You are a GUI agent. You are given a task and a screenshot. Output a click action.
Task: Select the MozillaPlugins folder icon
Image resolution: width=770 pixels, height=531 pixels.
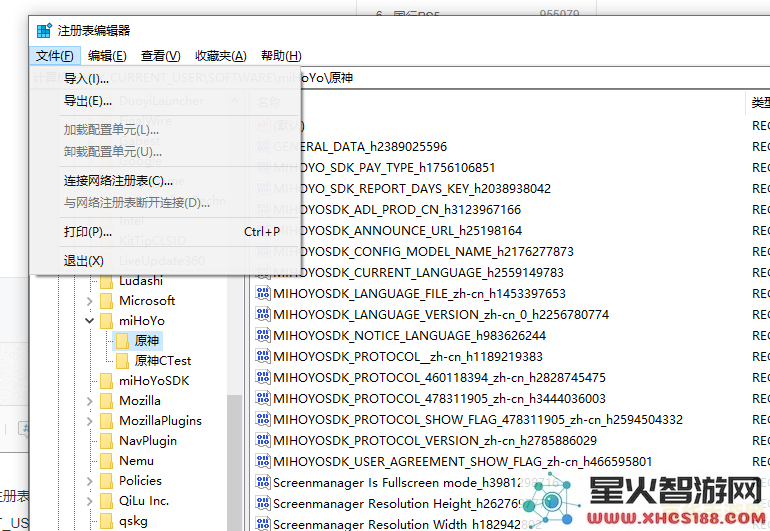[x=106, y=421]
